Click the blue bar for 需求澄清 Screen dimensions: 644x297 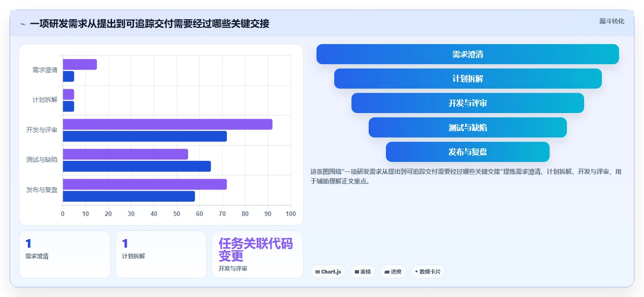68,76
